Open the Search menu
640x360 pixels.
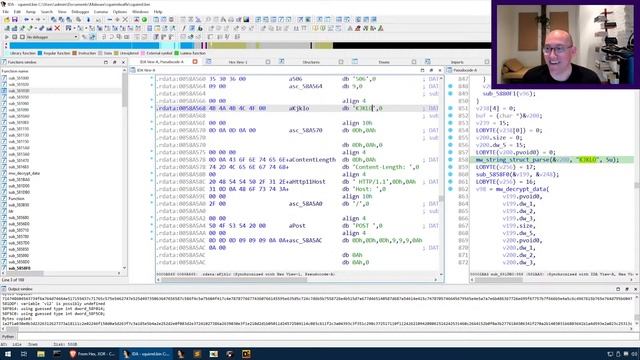(47, 12)
